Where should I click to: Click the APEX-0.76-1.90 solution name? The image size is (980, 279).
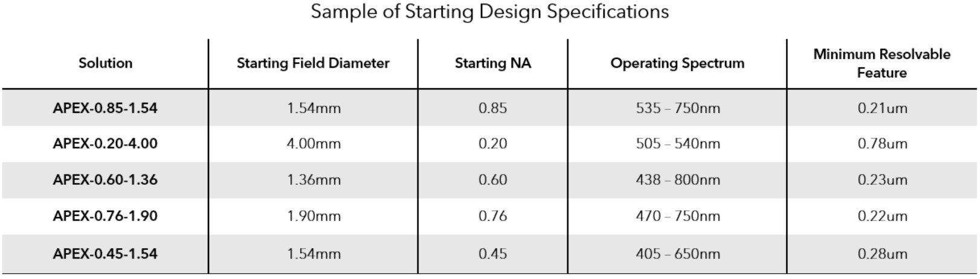click(105, 216)
